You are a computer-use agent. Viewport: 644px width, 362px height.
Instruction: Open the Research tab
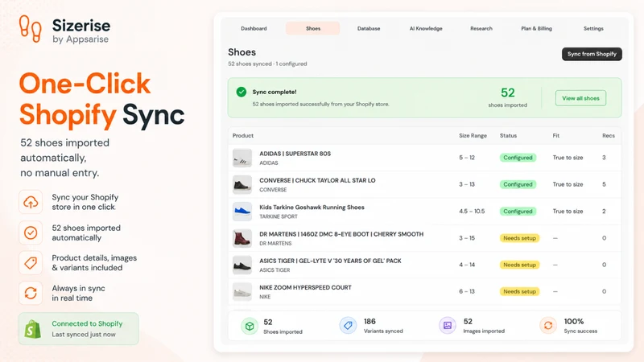coord(481,28)
